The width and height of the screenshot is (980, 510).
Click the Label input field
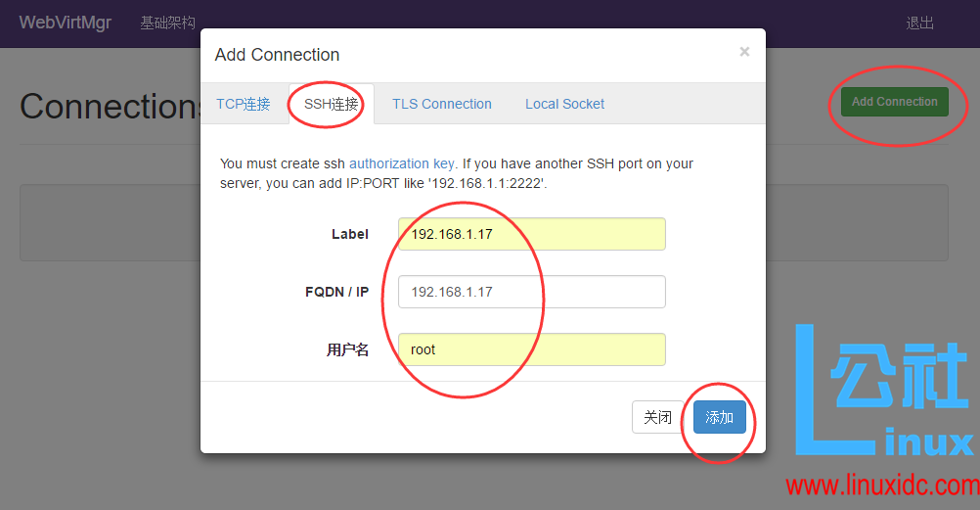coord(531,234)
